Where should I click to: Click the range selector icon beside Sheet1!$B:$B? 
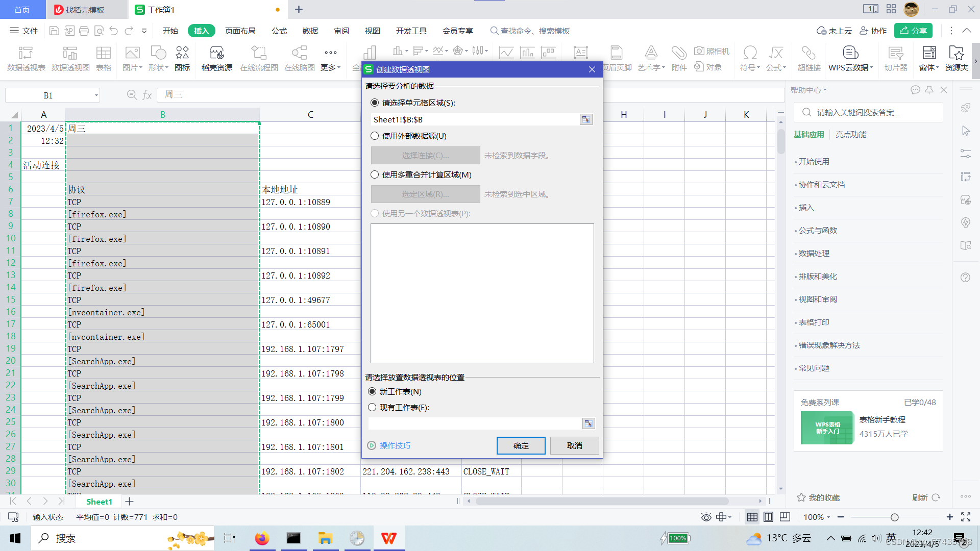point(586,119)
